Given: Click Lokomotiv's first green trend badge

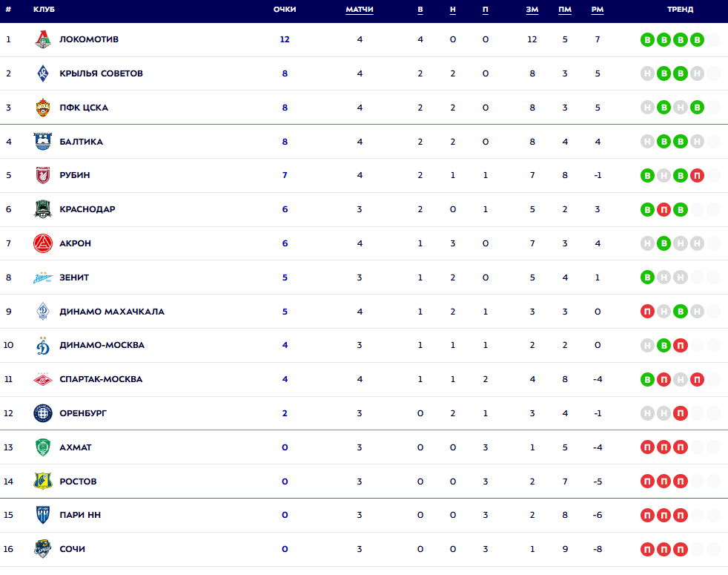Looking at the screenshot, I should pyautogui.click(x=648, y=39).
